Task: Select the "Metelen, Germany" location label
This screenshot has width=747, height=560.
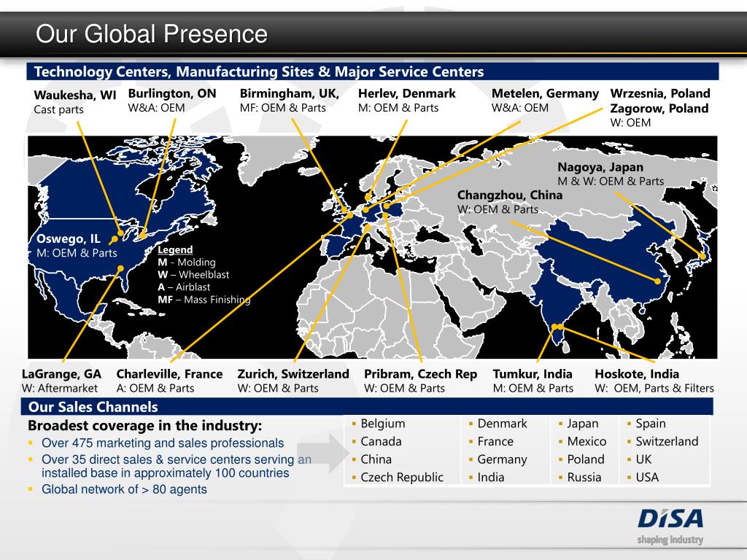Action: click(545, 94)
